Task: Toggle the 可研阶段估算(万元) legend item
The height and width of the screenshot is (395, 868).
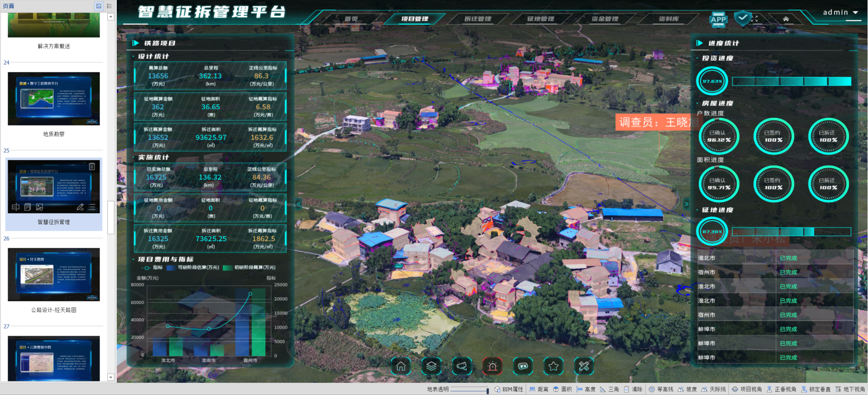Action: click(193, 267)
